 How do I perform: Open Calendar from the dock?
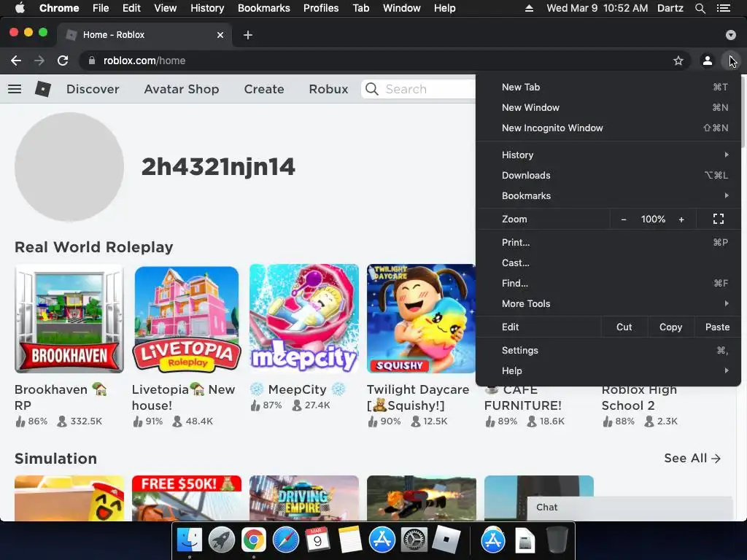click(x=317, y=540)
